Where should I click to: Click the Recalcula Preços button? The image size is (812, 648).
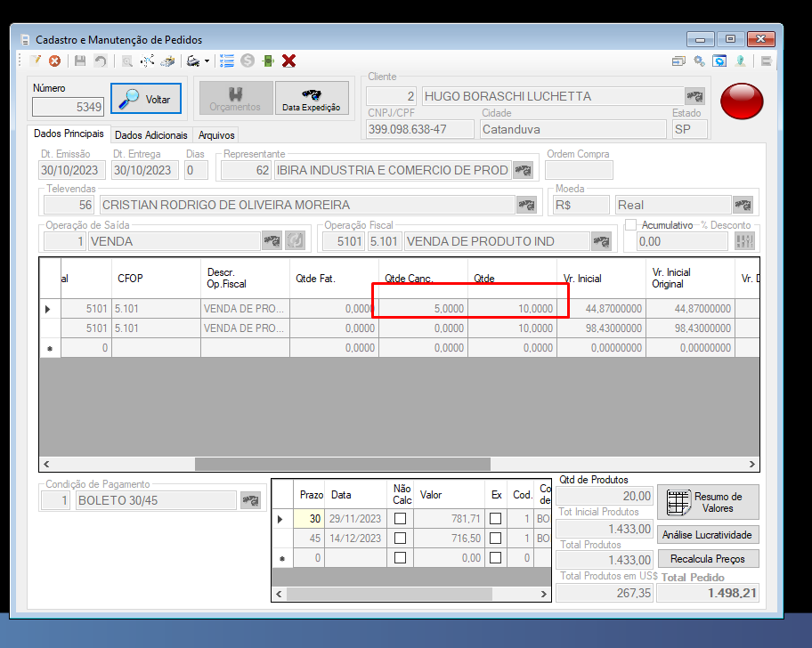click(708, 559)
